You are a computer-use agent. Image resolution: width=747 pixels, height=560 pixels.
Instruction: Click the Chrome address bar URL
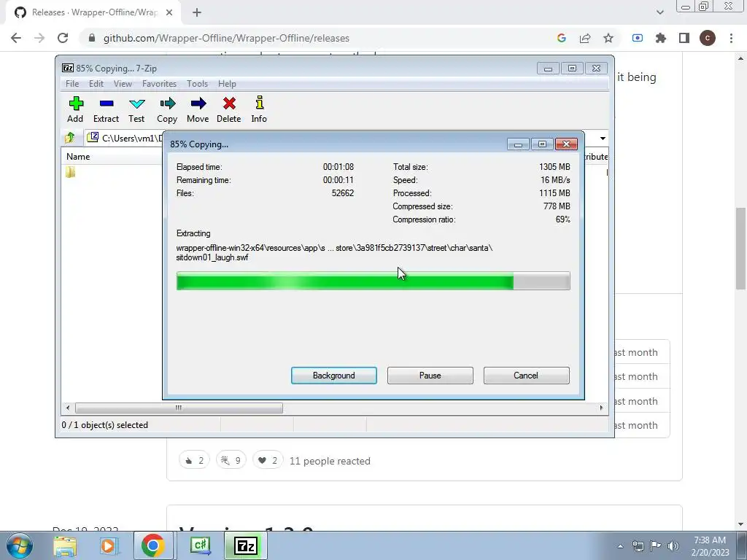[x=226, y=38]
